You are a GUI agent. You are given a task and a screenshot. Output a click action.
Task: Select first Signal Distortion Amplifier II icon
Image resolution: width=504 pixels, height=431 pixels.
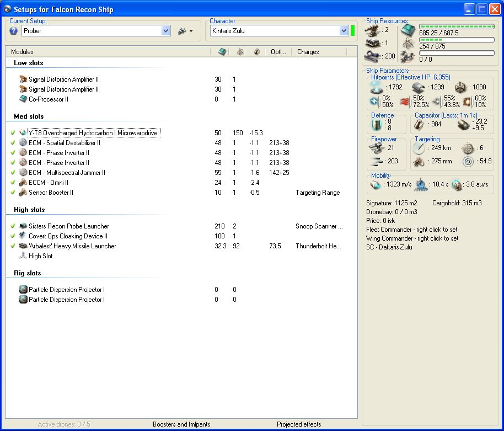coord(23,79)
